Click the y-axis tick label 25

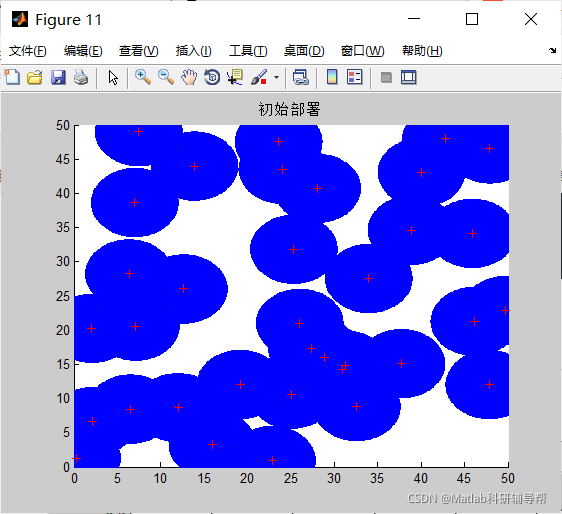point(63,296)
